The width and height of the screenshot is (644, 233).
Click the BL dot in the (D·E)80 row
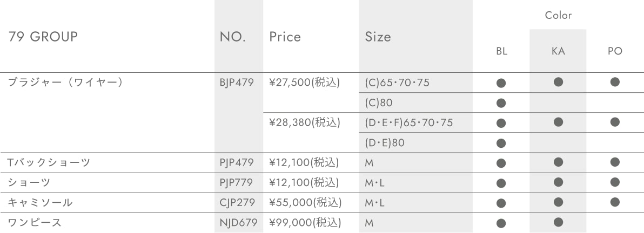[x=501, y=143]
